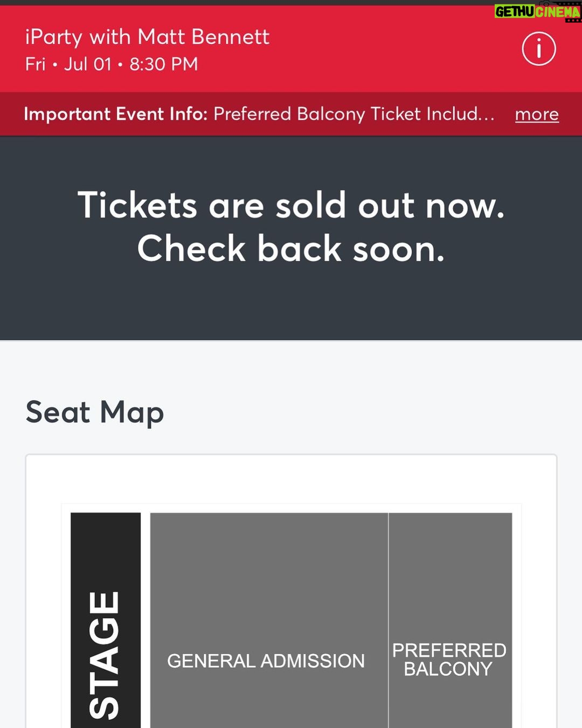
Task: Click the "Fri • Jul 01" date text
Action: [x=68, y=64]
